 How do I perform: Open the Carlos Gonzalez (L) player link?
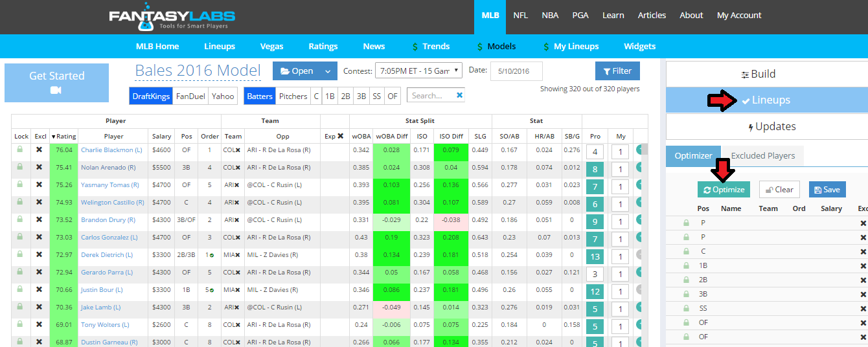(109, 238)
